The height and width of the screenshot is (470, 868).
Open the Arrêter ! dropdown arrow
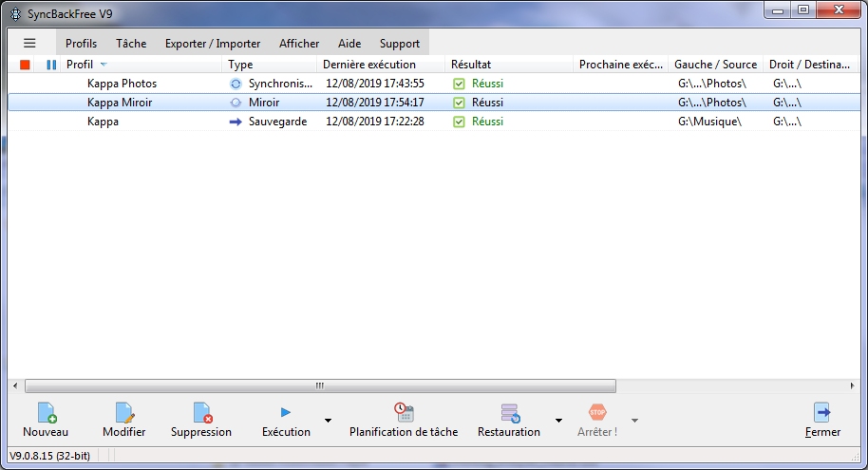click(x=635, y=421)
